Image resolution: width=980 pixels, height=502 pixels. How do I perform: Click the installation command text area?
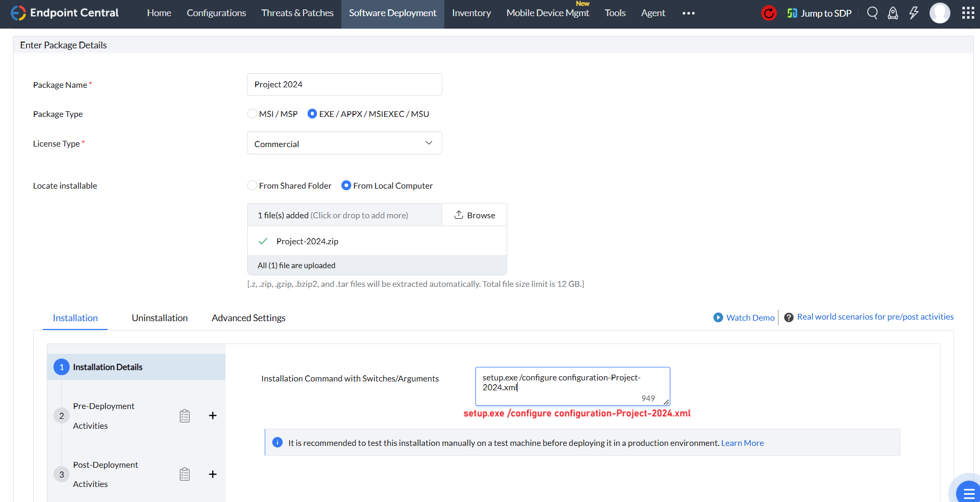point(572,386)
